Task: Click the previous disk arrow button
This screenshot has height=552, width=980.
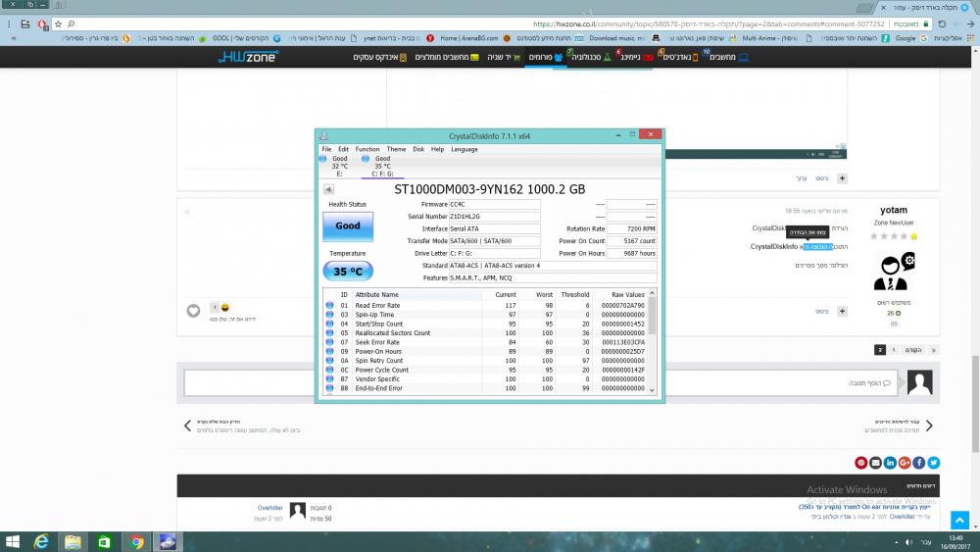Action: (328, 189)
